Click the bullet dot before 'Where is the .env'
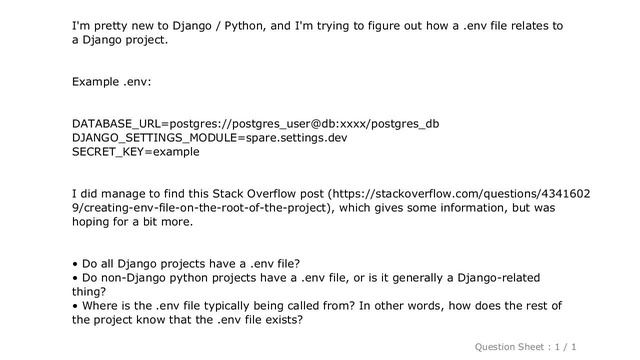The image size is (640, 360). click(x=75, y=306)
